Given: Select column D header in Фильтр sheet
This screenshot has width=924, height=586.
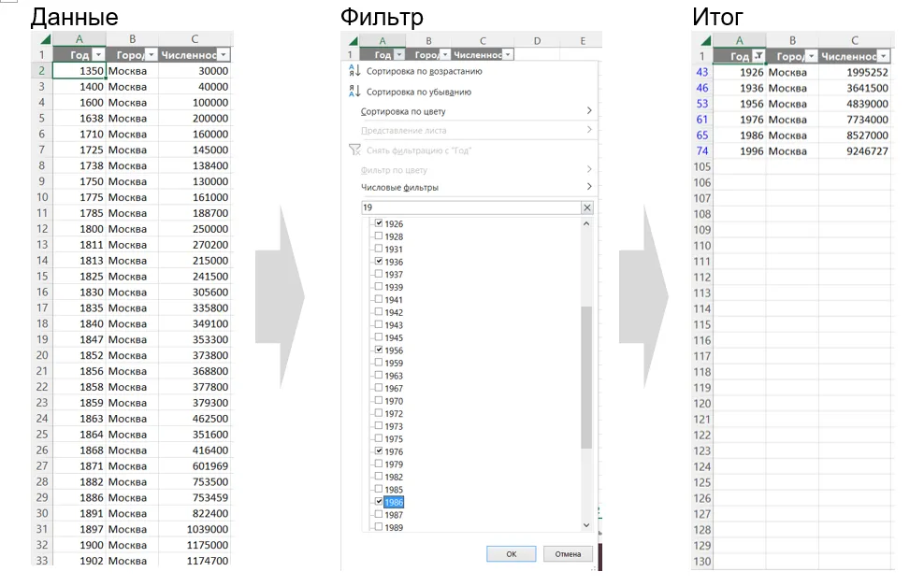Looking at the screenshot, I should pos(537,40).
